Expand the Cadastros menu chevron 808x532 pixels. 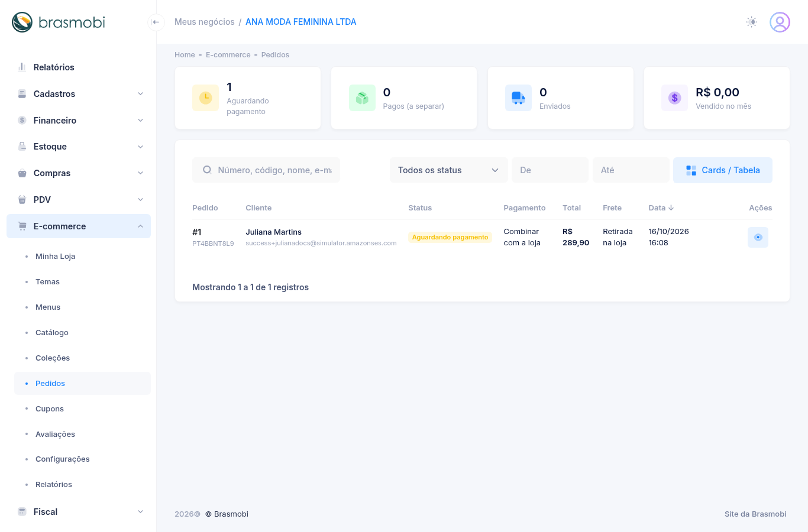[140, 93]
